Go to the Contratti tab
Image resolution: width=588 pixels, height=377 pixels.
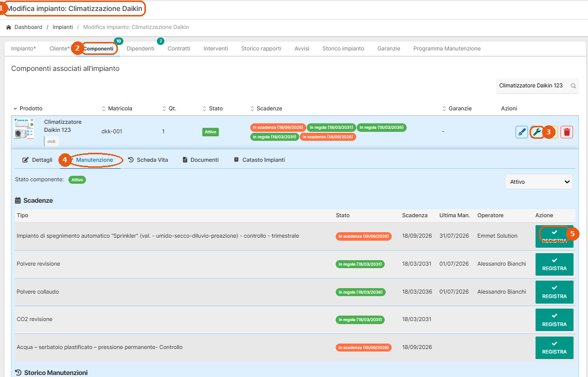pyautogui.click(x=179, y=49)
